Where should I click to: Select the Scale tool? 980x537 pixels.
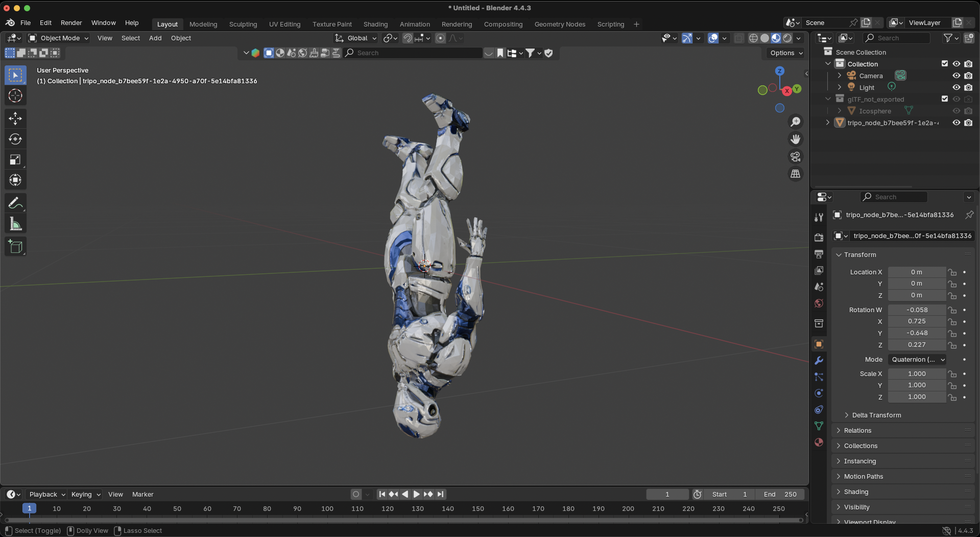15,160
